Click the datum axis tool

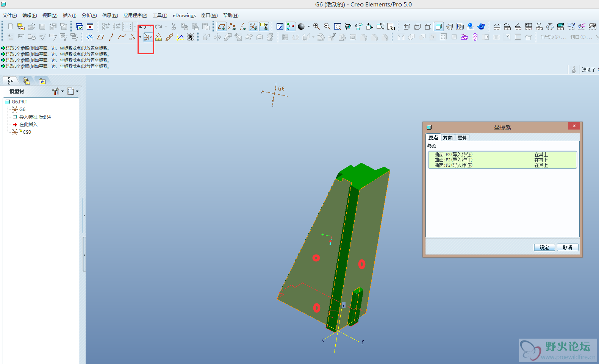tap(111, 37)
